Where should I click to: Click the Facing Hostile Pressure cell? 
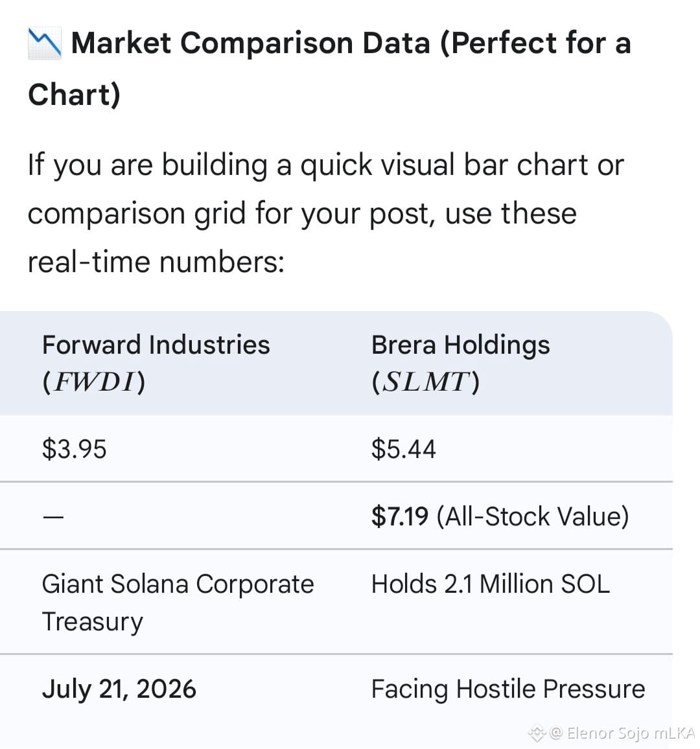point(508,689)
